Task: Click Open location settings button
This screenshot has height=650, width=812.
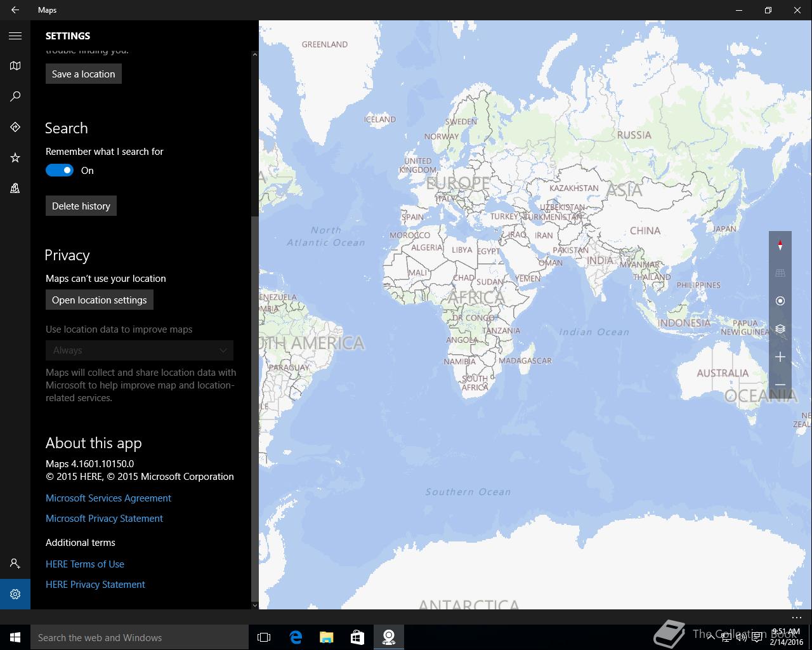Action: (100, 300)
